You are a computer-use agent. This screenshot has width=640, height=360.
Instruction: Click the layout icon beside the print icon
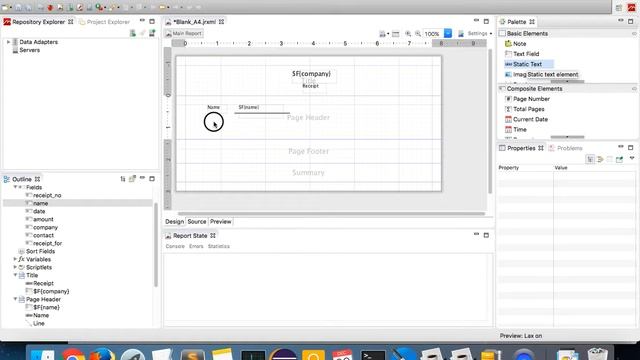pyautogui.click(x=396, y=34)
